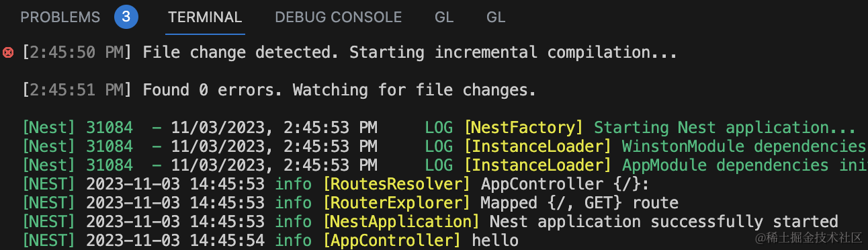Open the PROBLEMS tab
Viewport: 868px width, 250px height.
tap(60, 17)
